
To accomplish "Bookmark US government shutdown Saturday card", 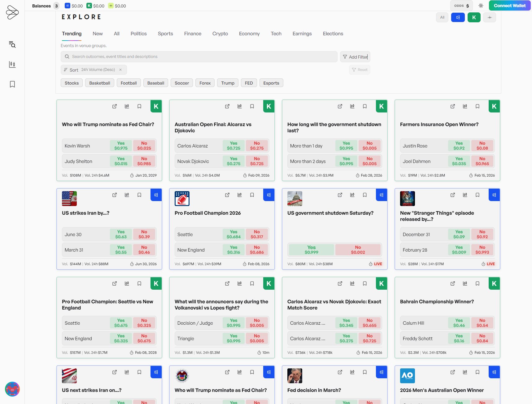I will tap(365, 195).
